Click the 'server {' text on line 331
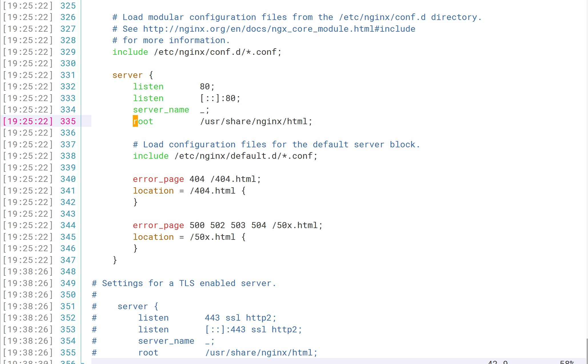The image size is (588, 364). pyautogui.click(x=133, y=75)
